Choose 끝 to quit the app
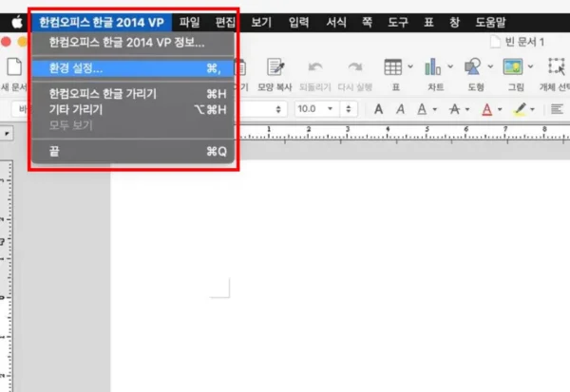570x392 pixels. [133, 151]
